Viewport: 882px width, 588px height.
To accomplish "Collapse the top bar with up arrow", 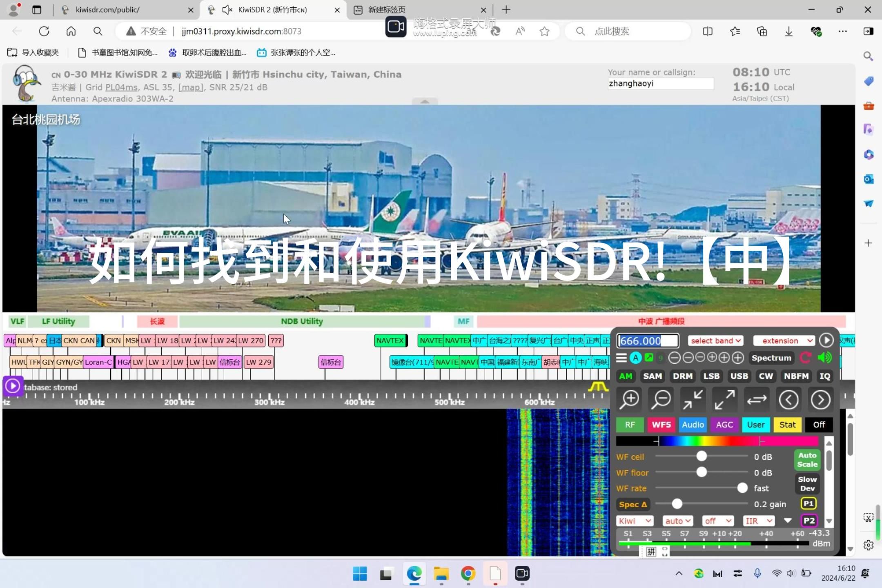I will (x=425, y=101).
